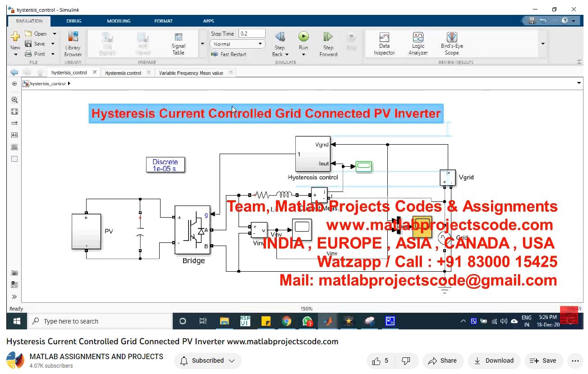Click the Step Back icon

coord(280,37)
